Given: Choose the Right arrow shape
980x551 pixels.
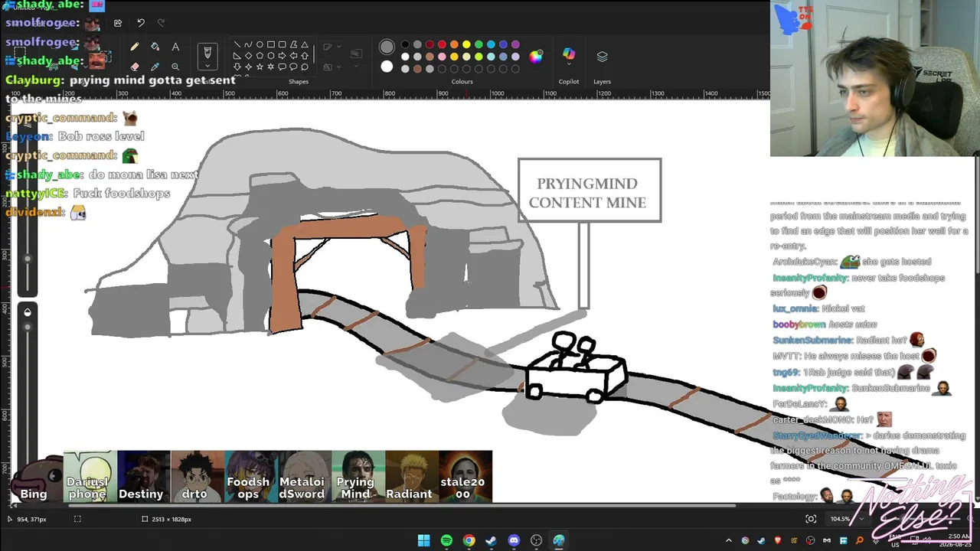Looking at the screenshot, I should point(282,56).
